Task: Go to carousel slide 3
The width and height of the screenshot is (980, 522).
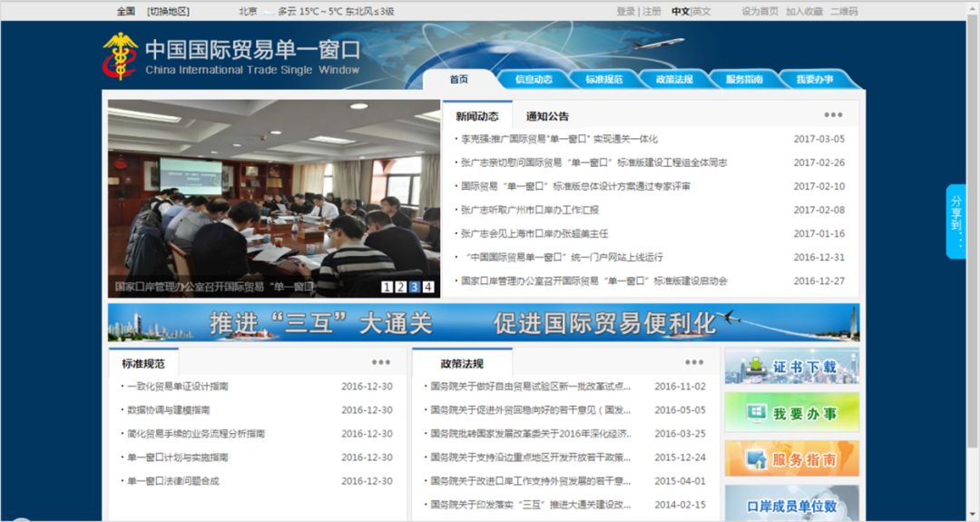Action: tap(415, 287)
